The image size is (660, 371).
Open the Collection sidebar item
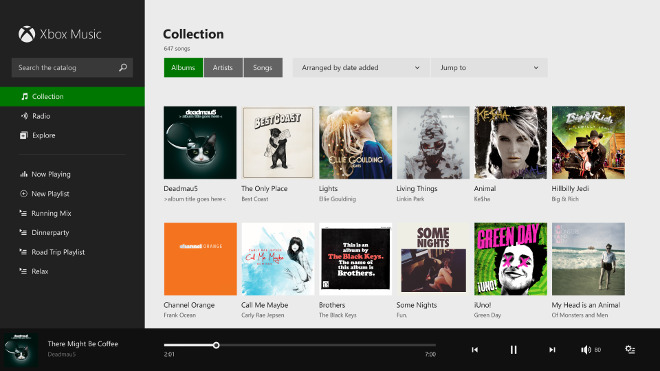[x=72, y=96]
